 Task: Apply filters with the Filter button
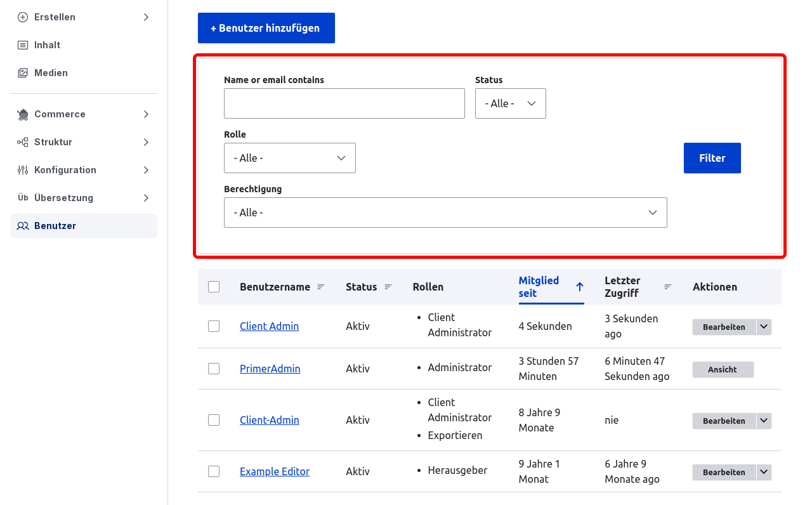712,158
